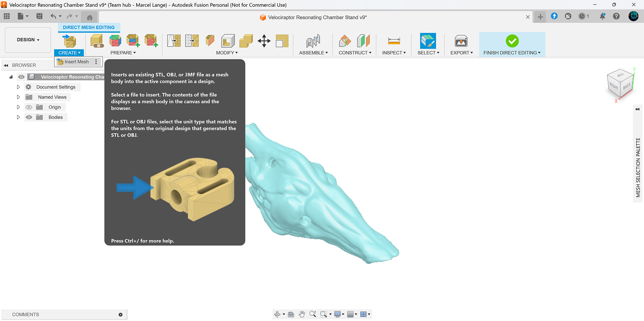Click the Scale mesh tool icon
644x321 pixels.
tap(282, 41)
